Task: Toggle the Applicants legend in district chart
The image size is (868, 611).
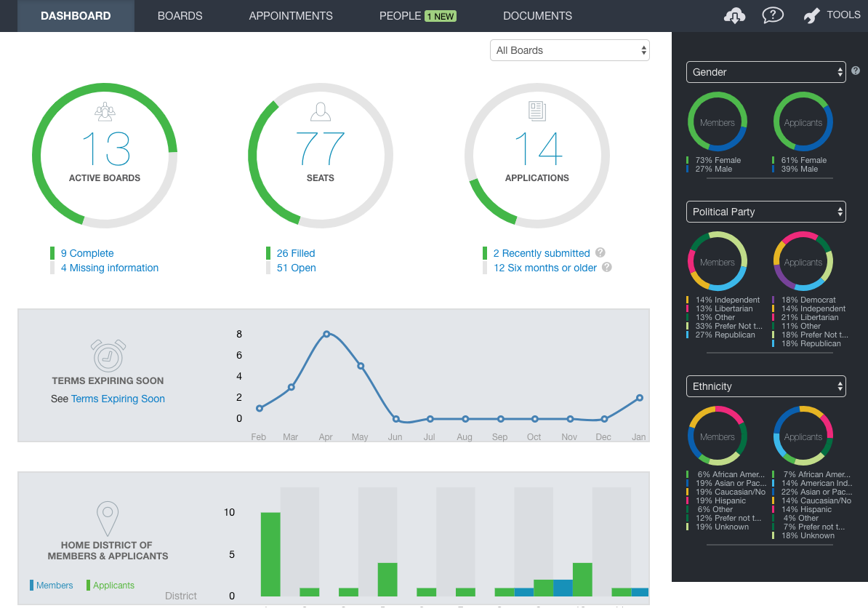Action: (110, 585)
